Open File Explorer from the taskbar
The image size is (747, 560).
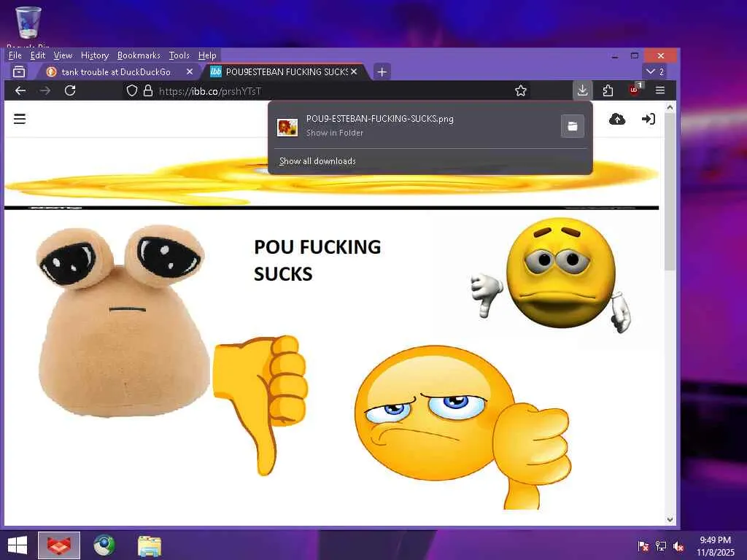pos(149,545)
